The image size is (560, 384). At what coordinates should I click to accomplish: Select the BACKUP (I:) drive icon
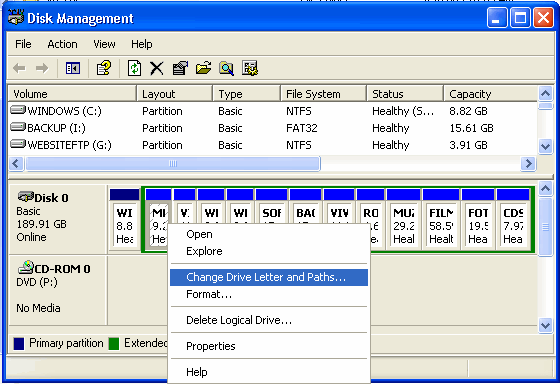(18, 127)
